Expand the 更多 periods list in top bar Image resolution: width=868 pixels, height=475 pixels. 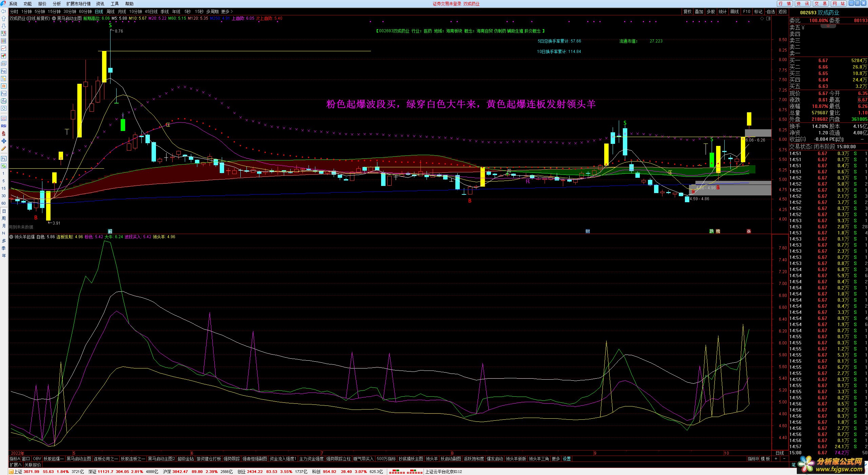pyautogui.click(x=227, y=12)
